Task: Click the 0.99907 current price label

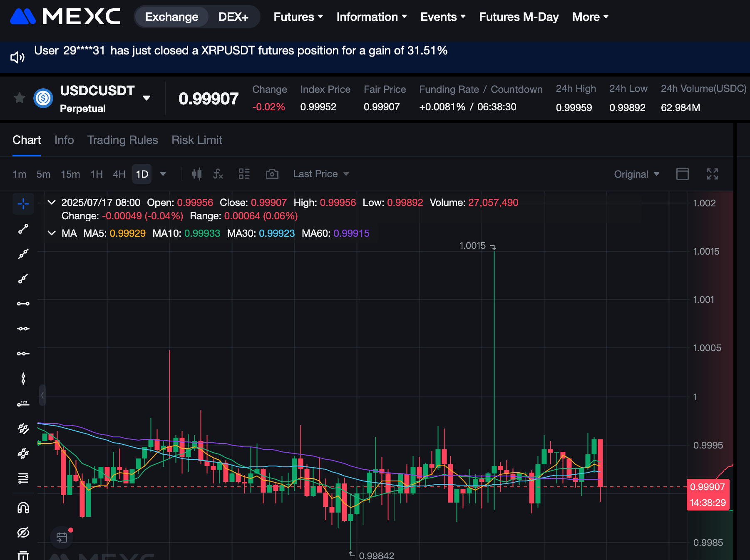Action: (707, 487)
